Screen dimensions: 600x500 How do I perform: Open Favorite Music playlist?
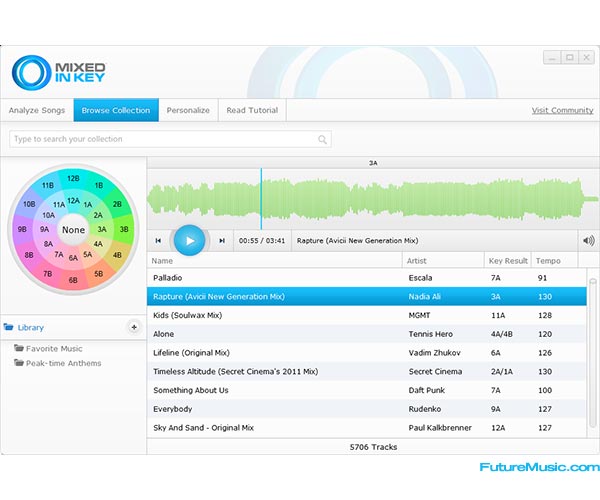54,349
